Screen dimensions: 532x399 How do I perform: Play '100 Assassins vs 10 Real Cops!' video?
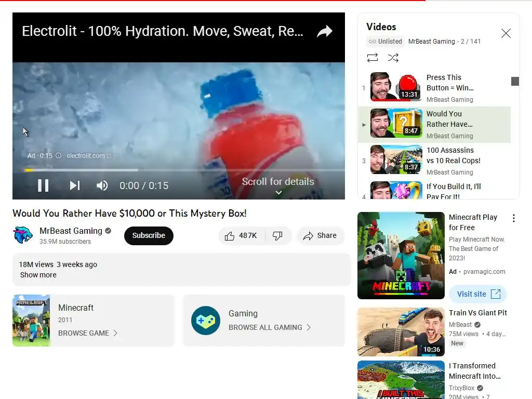coord(434,161)
